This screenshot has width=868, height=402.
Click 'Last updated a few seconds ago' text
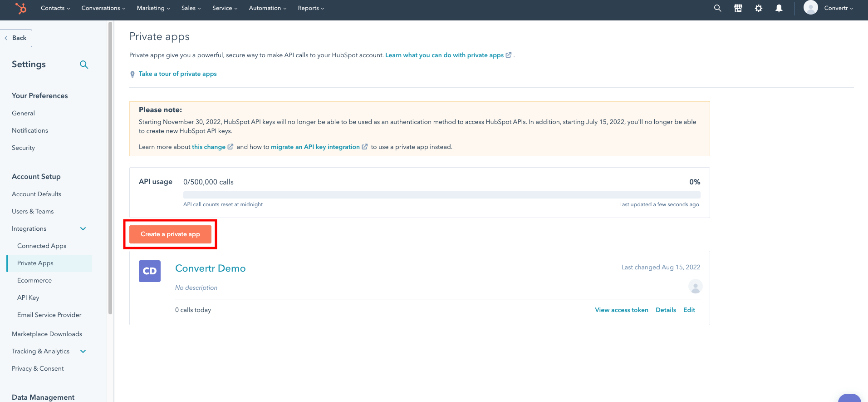(660, 204)
